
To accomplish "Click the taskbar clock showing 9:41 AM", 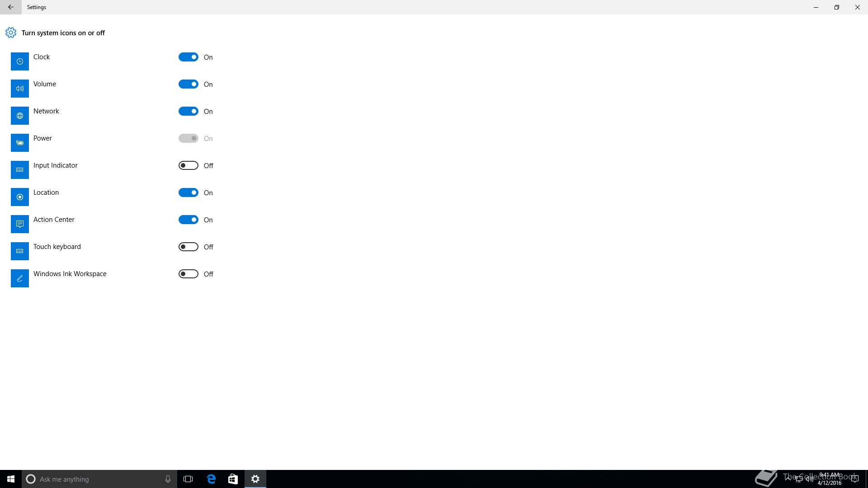I will (829, 479).
